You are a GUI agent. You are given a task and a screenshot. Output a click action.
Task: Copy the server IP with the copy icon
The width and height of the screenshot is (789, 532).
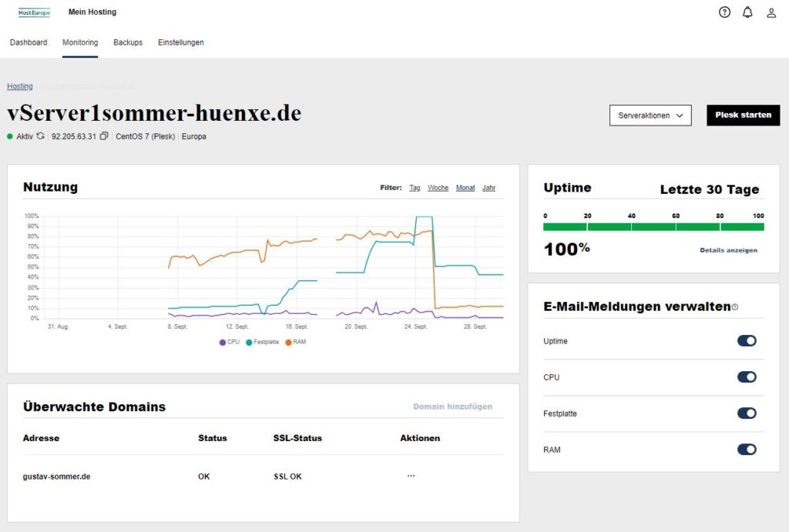coord(106,136)
